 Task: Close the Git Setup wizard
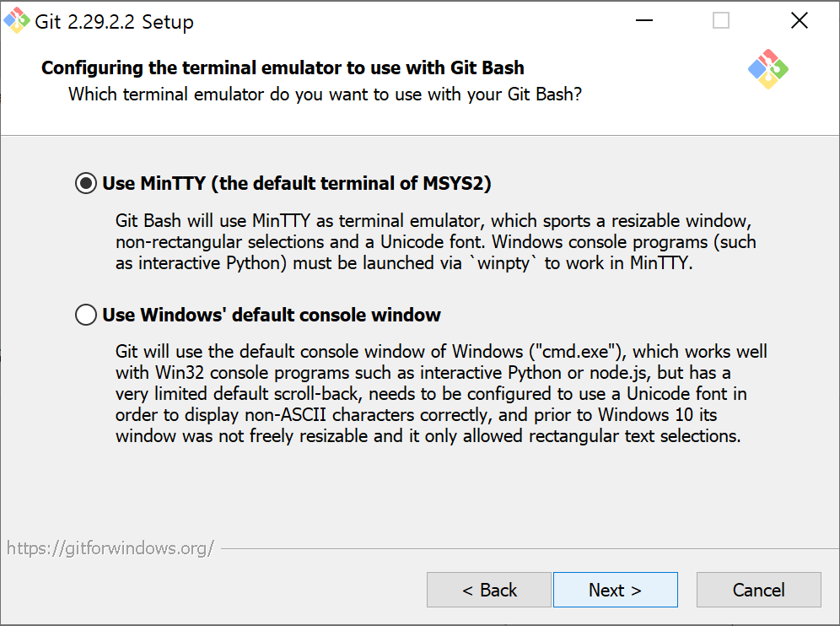pyautogui.click(x=800, y=20)
